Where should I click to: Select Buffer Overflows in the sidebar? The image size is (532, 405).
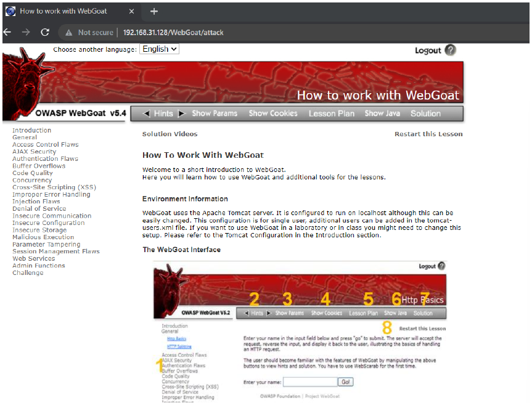[x=39, y=166]
